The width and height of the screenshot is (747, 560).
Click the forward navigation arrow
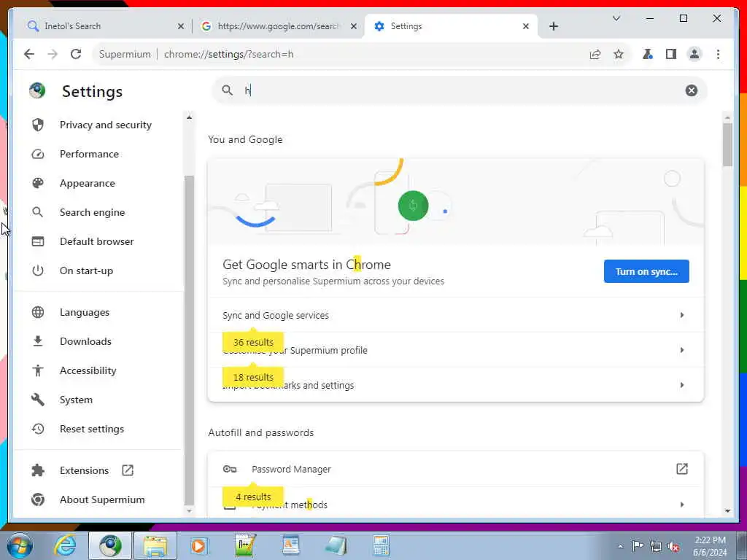coord(53,54)
